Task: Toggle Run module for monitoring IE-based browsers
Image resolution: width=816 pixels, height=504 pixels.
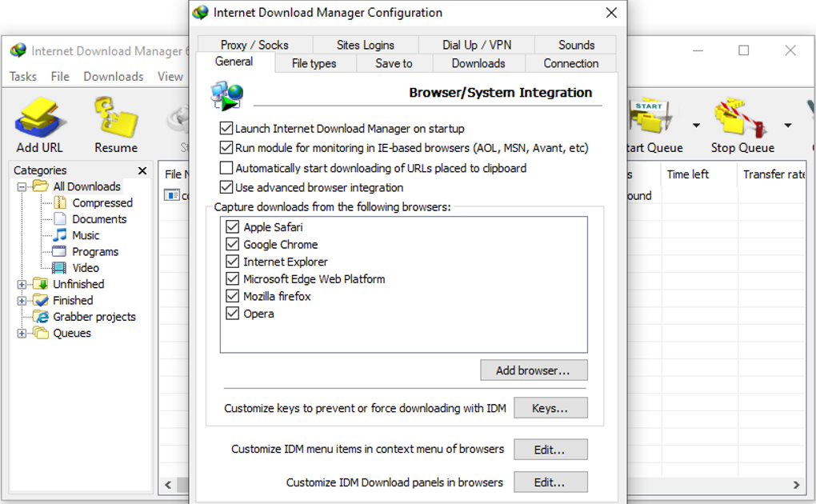Action: [226, 147]
